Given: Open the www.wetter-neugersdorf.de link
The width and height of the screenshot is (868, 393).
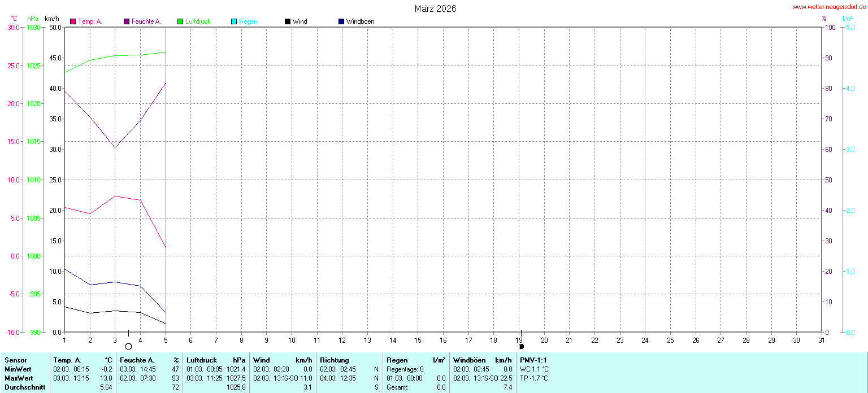Looking at the screenshot, I should tap(828, 7).
